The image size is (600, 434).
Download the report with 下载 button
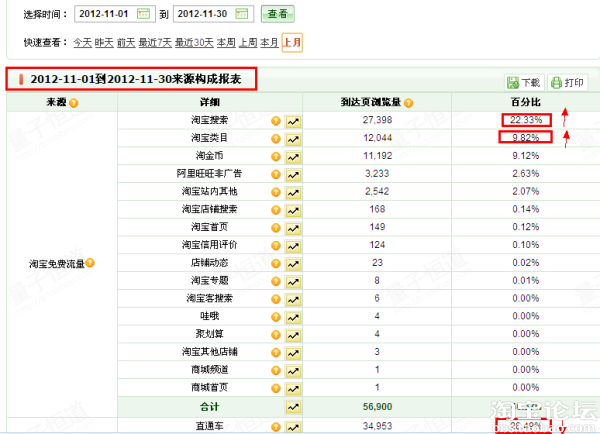click(524, 82)
